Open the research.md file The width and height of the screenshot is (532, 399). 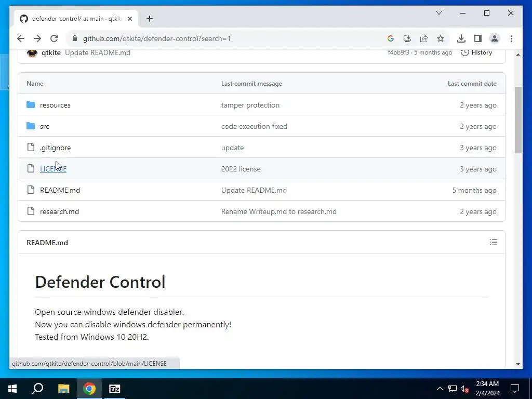point(59,212)
